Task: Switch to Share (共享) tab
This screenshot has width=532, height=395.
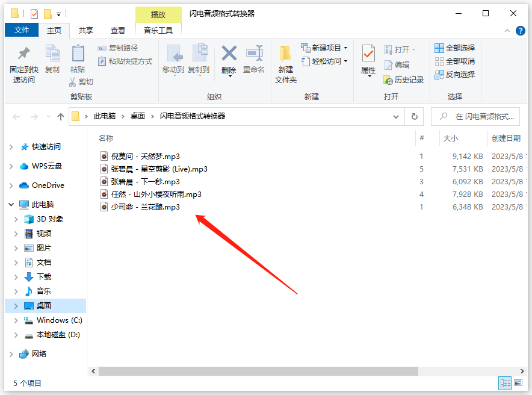Action: pos(86,31)
